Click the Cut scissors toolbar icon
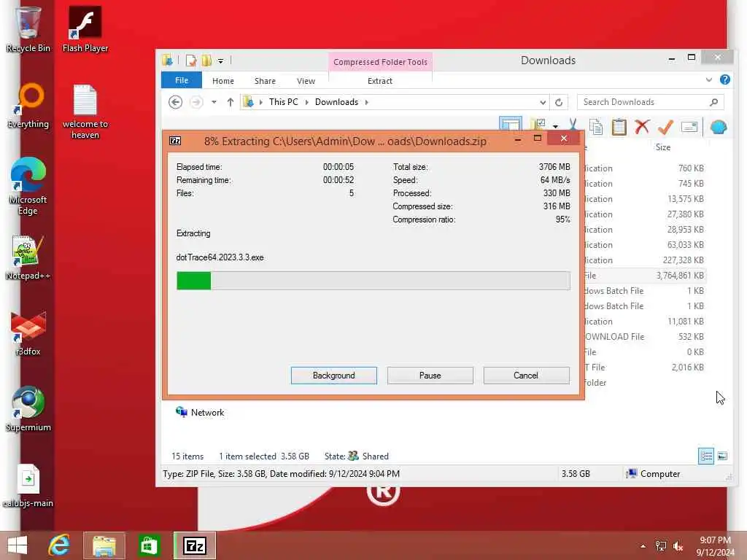The height and width of the screenshot is (560, 747). click(x=573, y=126)
